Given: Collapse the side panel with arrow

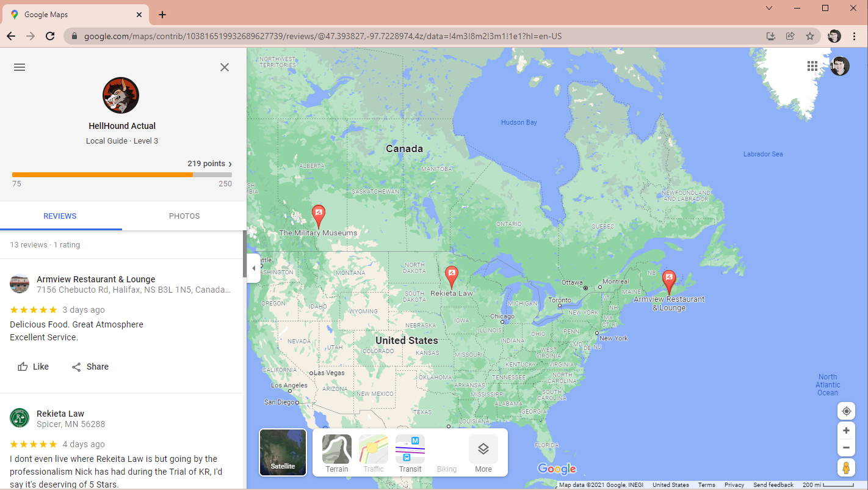Looking at the screenshot, I should pyautogui.click(x=253, y=268).
